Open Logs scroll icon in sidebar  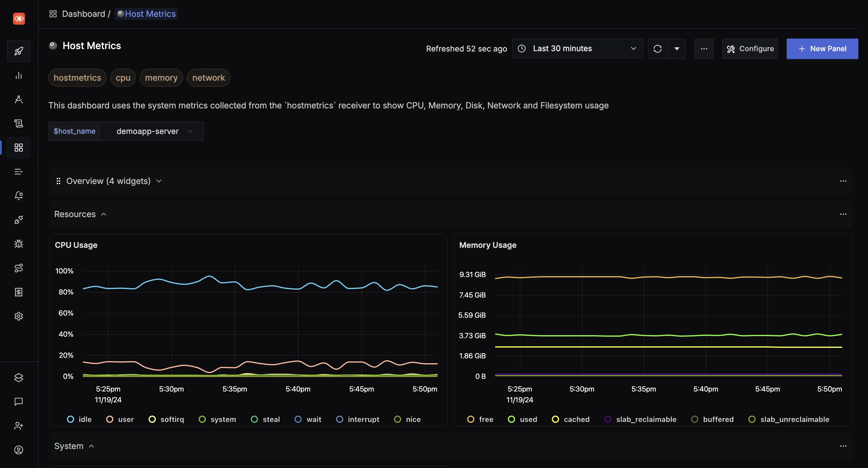[19, 123]
